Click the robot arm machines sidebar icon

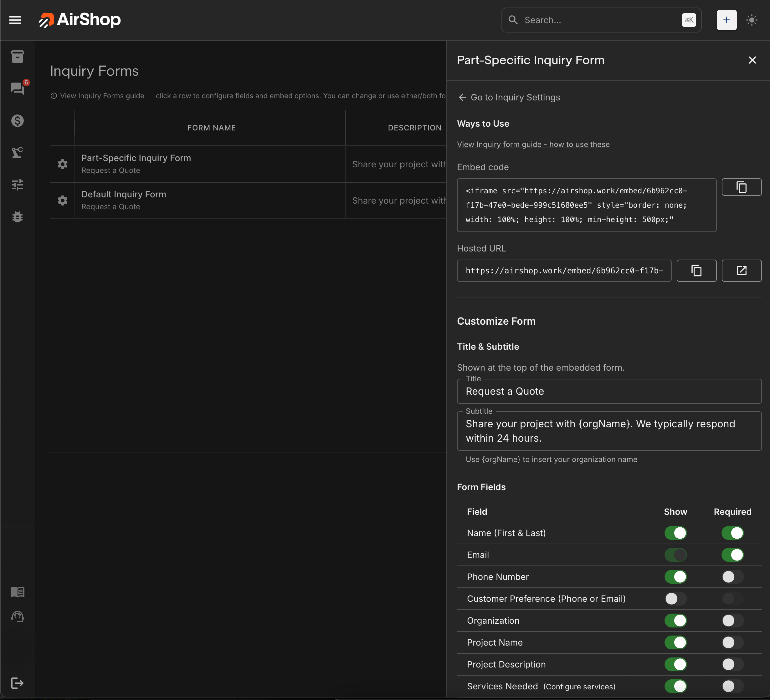click(17, 153)
